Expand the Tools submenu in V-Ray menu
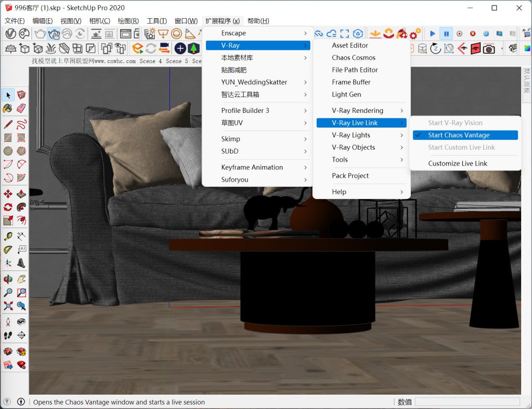This screenshot has height=409, width=532. point(362,160)
